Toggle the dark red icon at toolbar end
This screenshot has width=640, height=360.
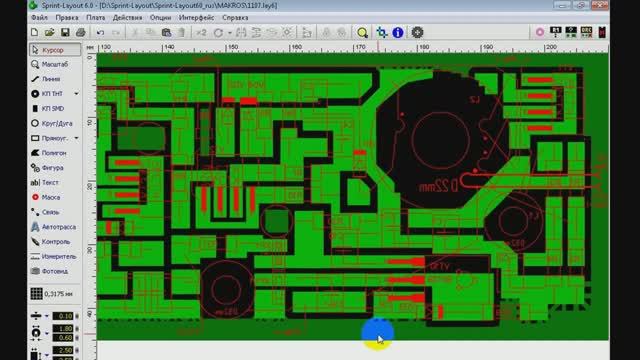602,32
